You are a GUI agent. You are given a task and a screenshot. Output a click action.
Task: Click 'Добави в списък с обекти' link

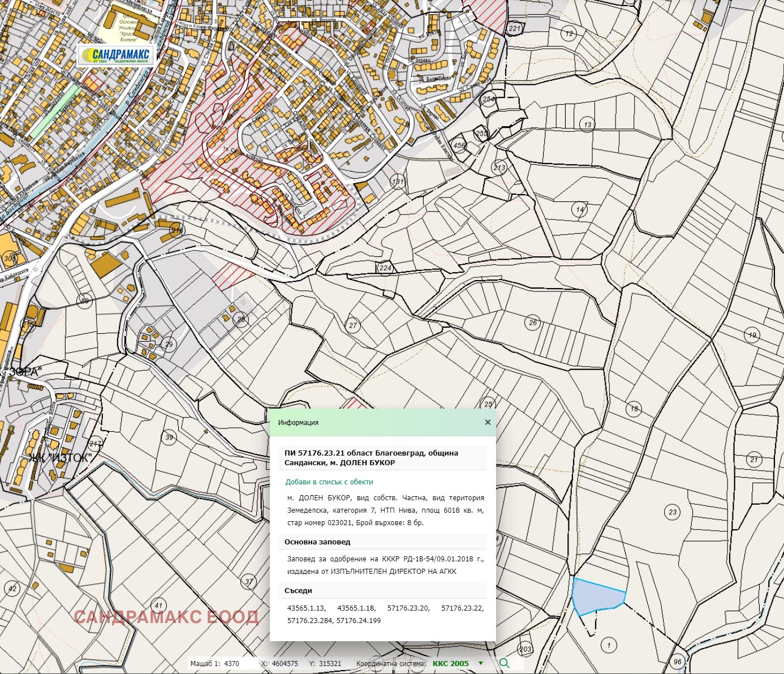point(329,482)
